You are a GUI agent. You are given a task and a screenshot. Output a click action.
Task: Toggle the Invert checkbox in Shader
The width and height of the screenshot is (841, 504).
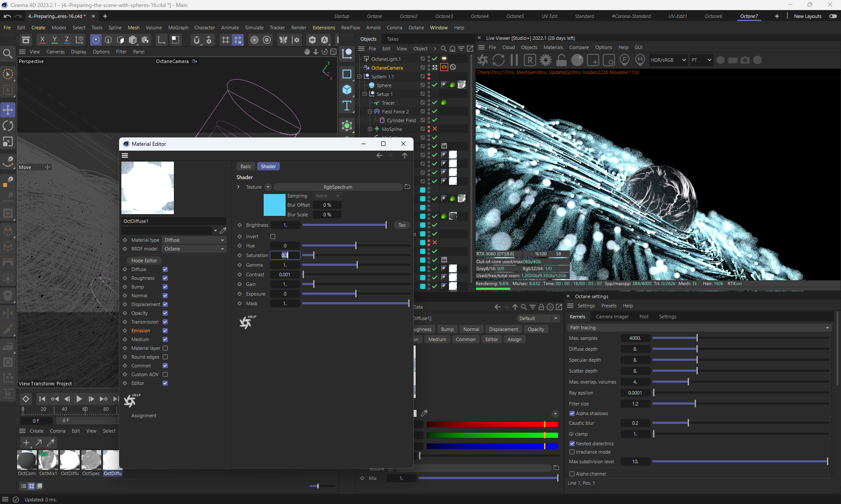[x=273, y=236]
